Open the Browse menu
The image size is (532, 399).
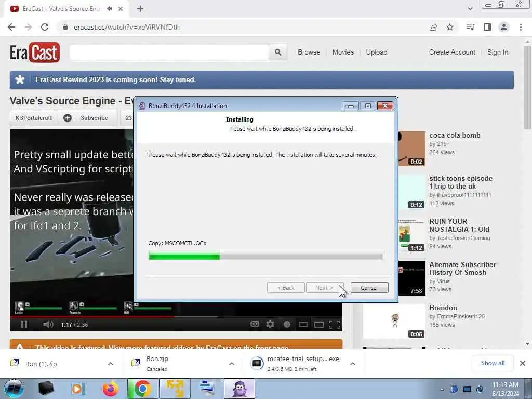309,52
